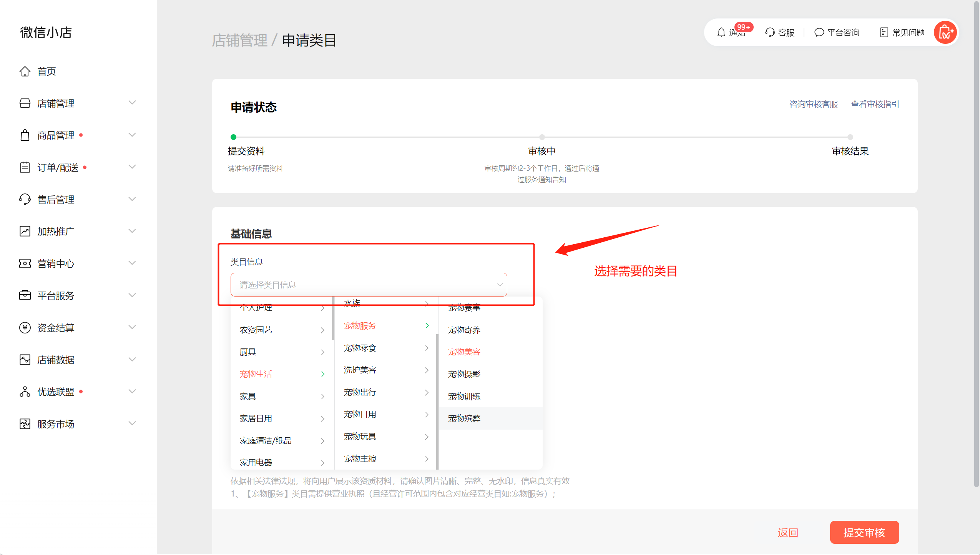Image resolution: width=980 pixels, height=555 pixels.
Task: Select 宠物服务 in second column
Action: click(x=360, y=325)
